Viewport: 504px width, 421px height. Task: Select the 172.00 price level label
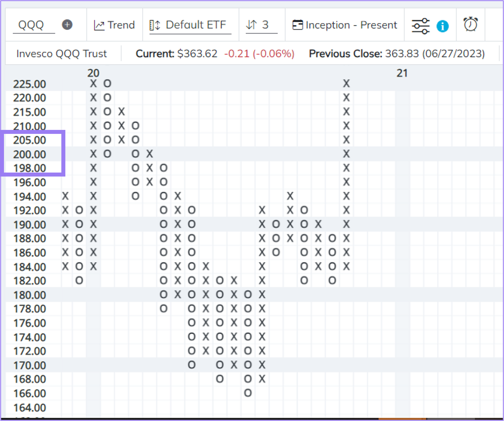click(30, 351)
